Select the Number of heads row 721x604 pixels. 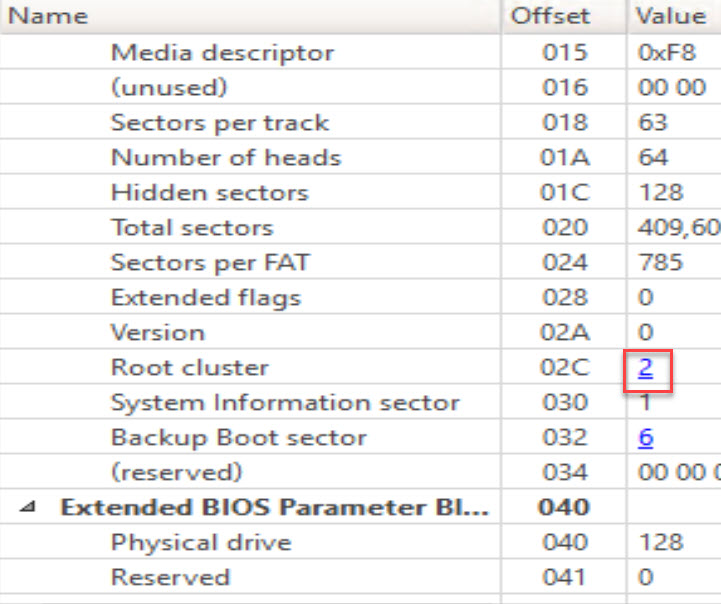225,158
